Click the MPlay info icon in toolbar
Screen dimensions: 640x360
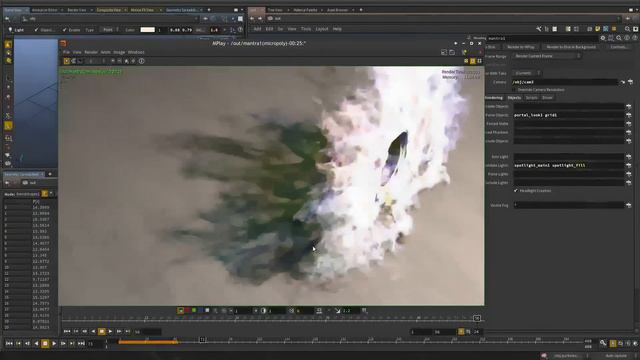[141, 61]
